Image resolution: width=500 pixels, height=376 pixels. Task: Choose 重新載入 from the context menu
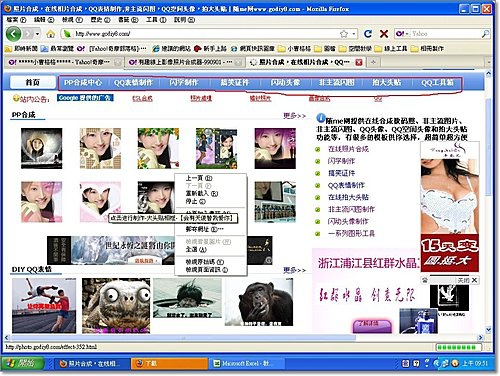tap(211, 193)
